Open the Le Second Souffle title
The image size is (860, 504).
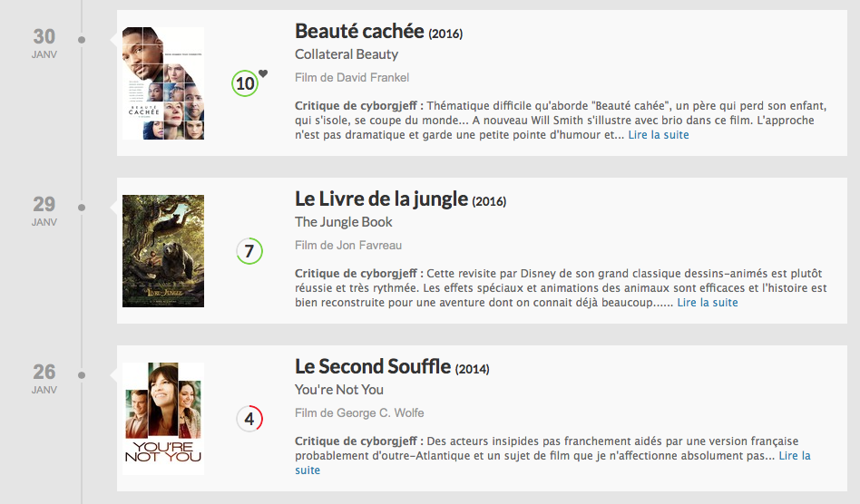373,366
